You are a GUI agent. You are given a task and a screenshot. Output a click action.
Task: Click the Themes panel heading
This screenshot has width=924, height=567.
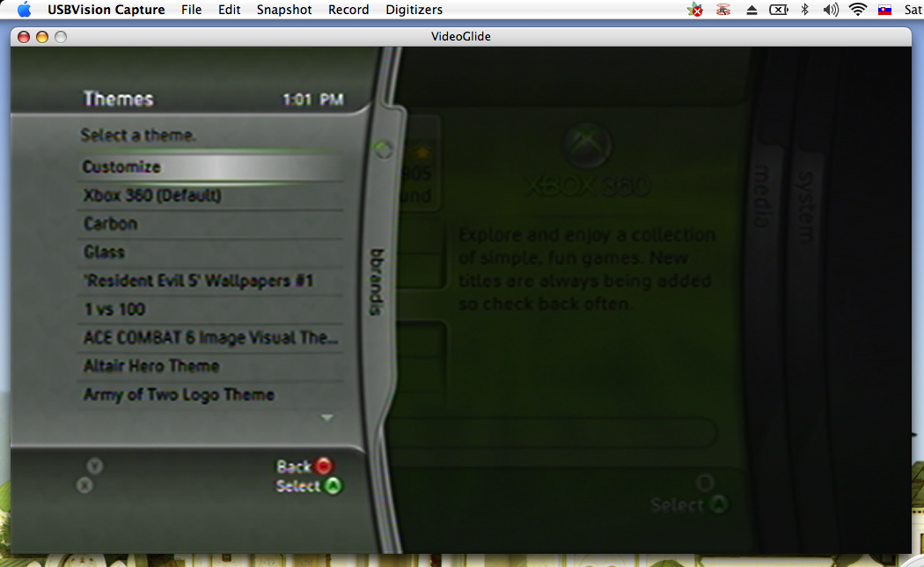pyautogui.click(x=119, y=99)
